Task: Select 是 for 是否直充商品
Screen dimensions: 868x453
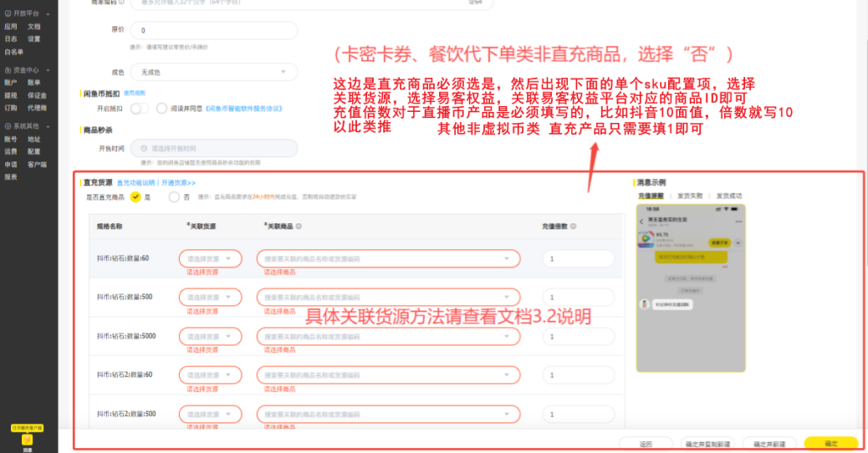Action: click(136, 197)
